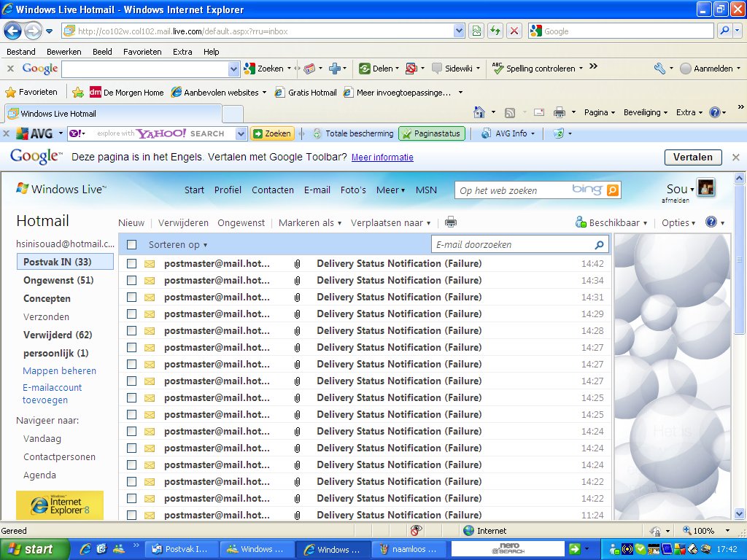Click the Postvak I... taskbar button
The image size is (747, 560).
182,549
